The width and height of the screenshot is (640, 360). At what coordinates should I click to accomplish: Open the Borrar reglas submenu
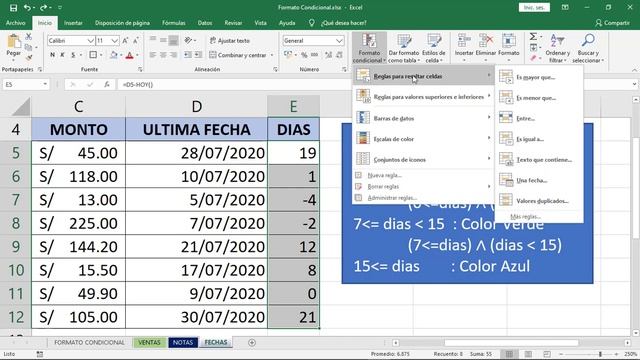click(x=423, y=187)
